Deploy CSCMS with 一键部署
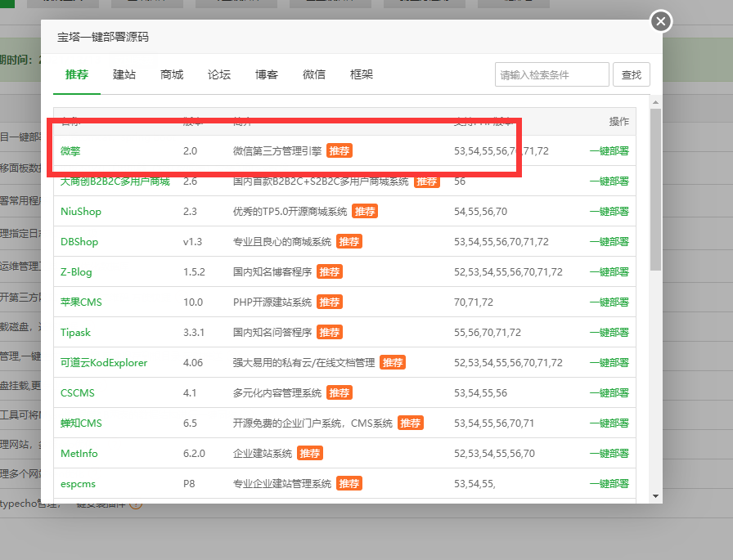This screenshot has height=560, width=733. 609,392
